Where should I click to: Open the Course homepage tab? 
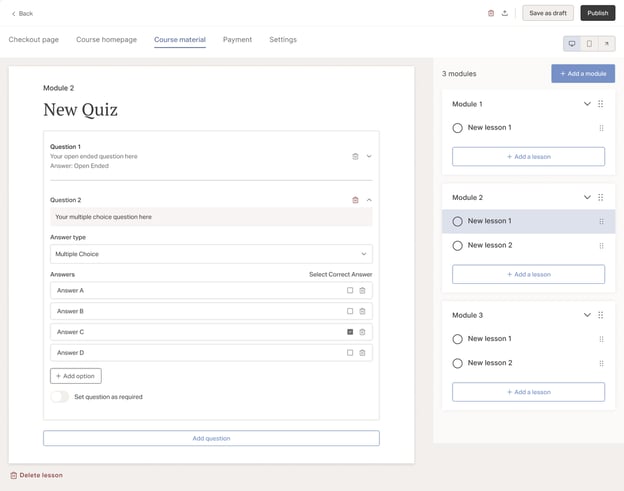pos(106,39)
